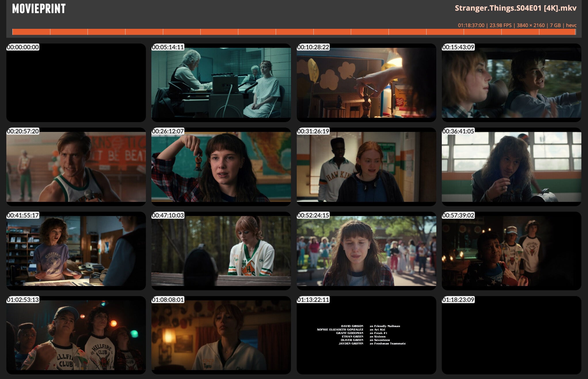The width and height of the screenshot is (588, 379).
Task: Click the MOVIEPRINT logo
Action: (39, 9)
